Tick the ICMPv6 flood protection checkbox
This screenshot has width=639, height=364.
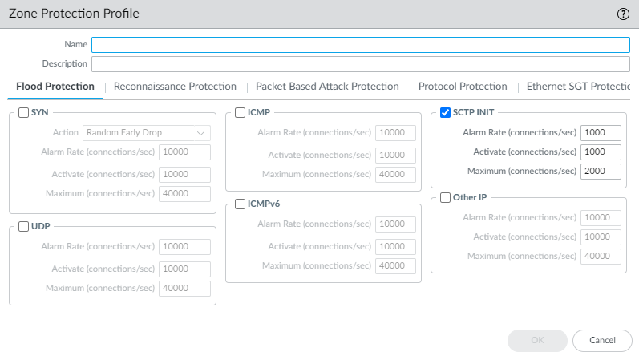click(x=241, y=204)
